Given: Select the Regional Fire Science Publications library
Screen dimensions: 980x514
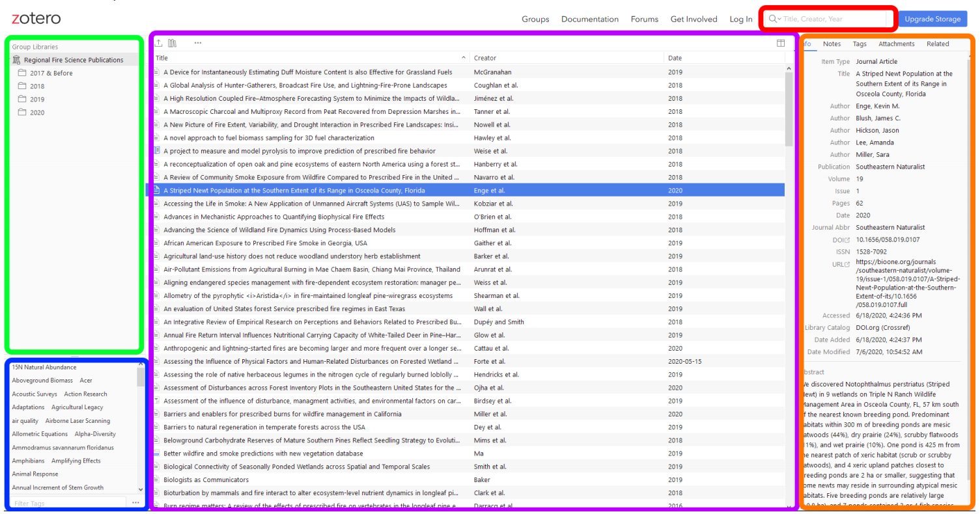Looking at the screenshot, I should pyautogui.click(x=74, y=60).
